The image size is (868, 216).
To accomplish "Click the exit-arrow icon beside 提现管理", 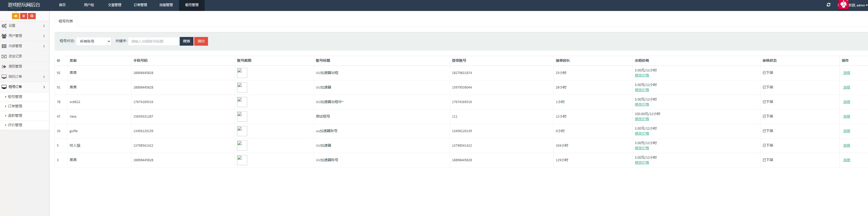I will 4,67.
